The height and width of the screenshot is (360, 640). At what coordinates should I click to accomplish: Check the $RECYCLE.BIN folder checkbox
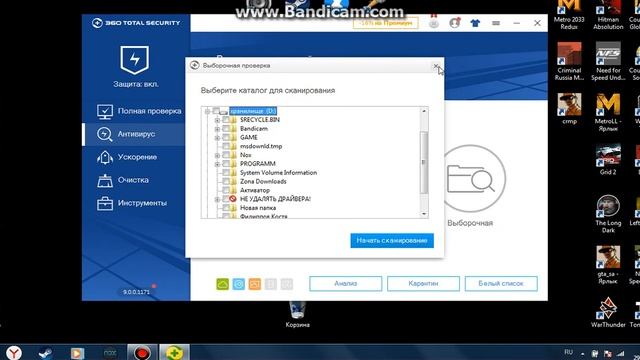(226, 120)
